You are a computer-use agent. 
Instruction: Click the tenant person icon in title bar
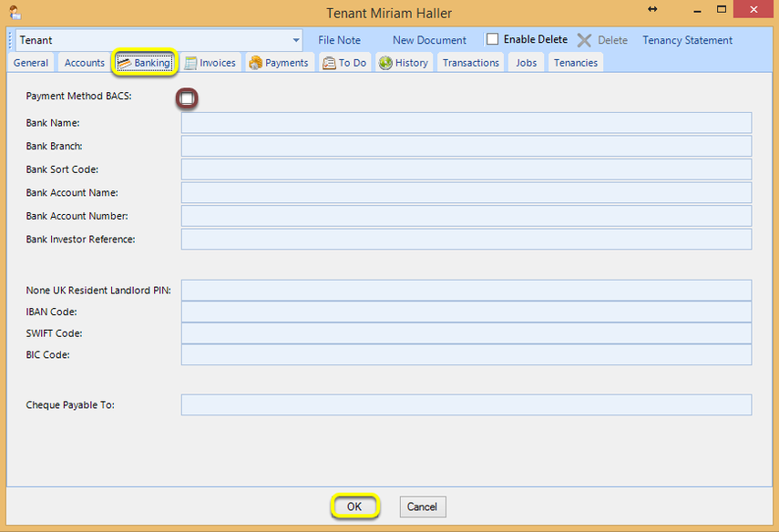tap(15, 12)
